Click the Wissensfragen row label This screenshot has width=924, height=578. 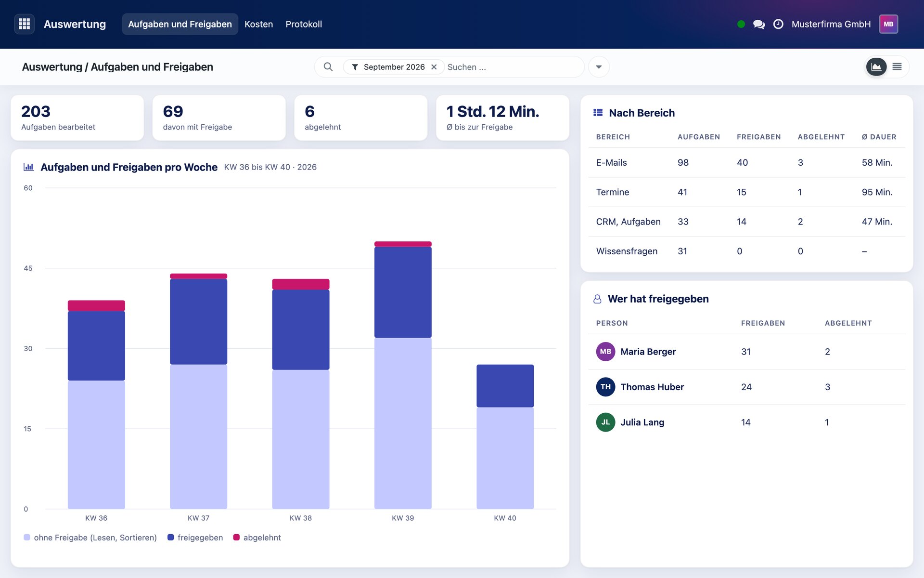[627, 251]
